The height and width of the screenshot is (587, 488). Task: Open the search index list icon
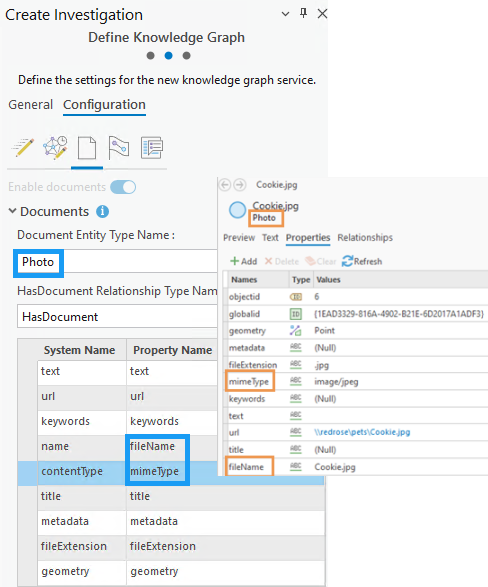point(152,147)
